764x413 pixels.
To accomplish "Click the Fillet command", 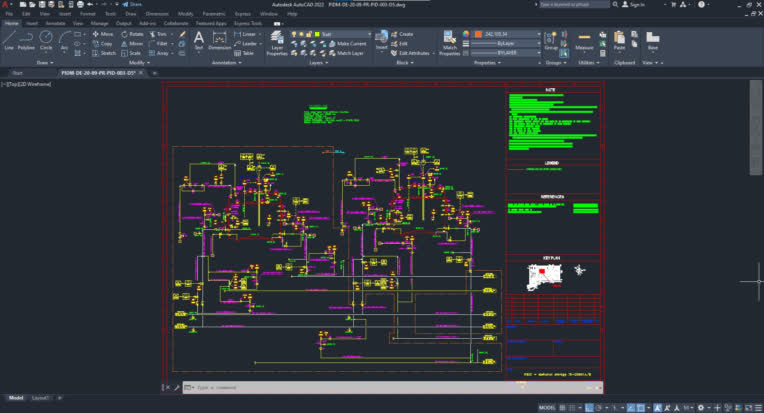I will 158,43.
